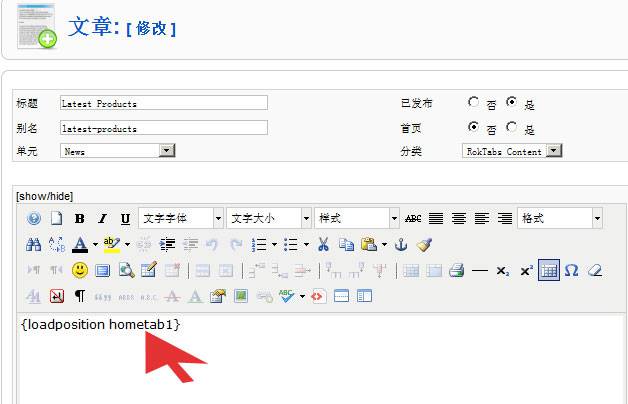Expand the highlight color picker arrow

pyautogui.click(x=127, y=244)
